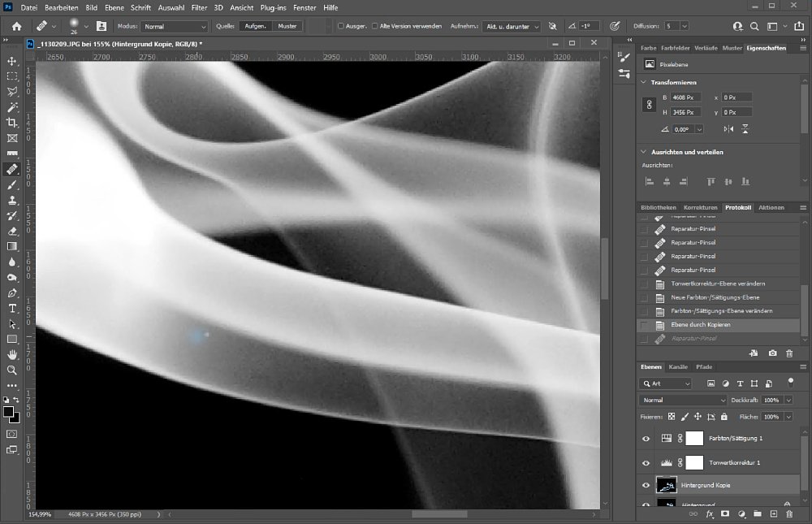
Task: Switch to the Kanäle tab
Action: pos(678,367)
